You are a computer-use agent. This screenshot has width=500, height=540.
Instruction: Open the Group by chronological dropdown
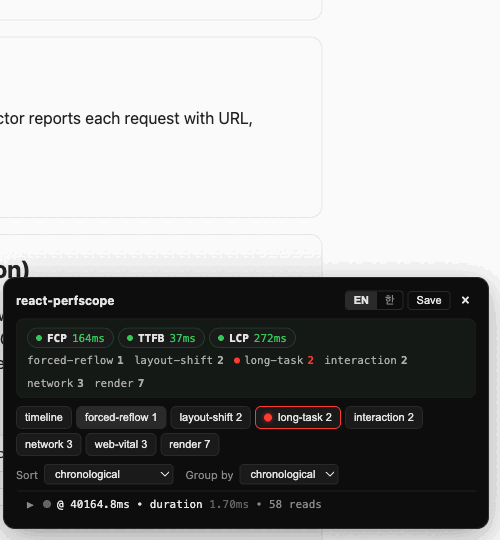click(x=289, y=475)
